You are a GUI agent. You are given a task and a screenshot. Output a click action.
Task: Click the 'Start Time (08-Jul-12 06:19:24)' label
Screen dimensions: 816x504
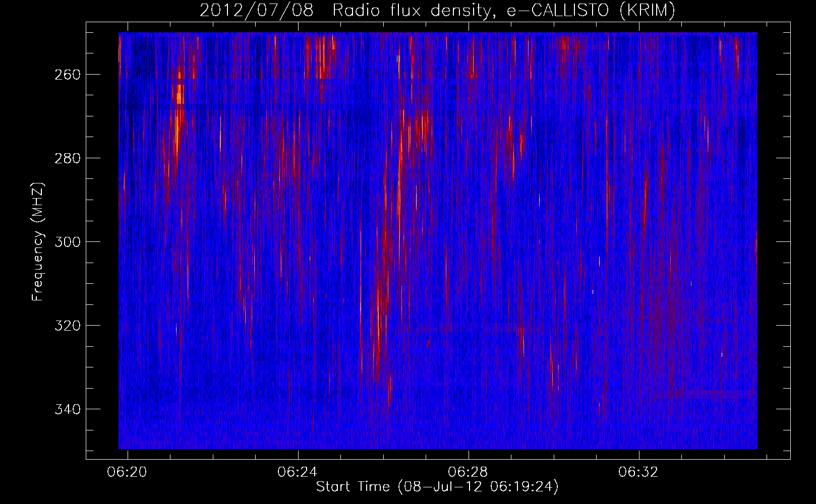pos(437,487)
